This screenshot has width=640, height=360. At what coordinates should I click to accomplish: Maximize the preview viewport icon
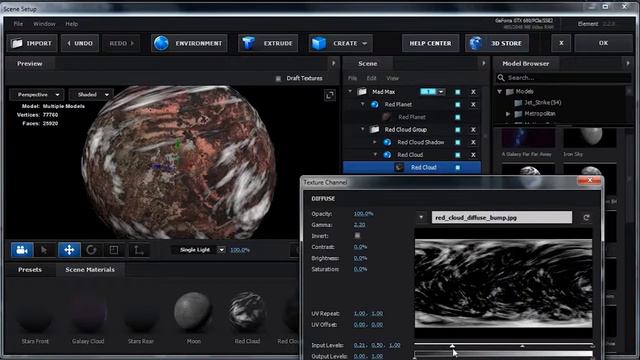330,96
